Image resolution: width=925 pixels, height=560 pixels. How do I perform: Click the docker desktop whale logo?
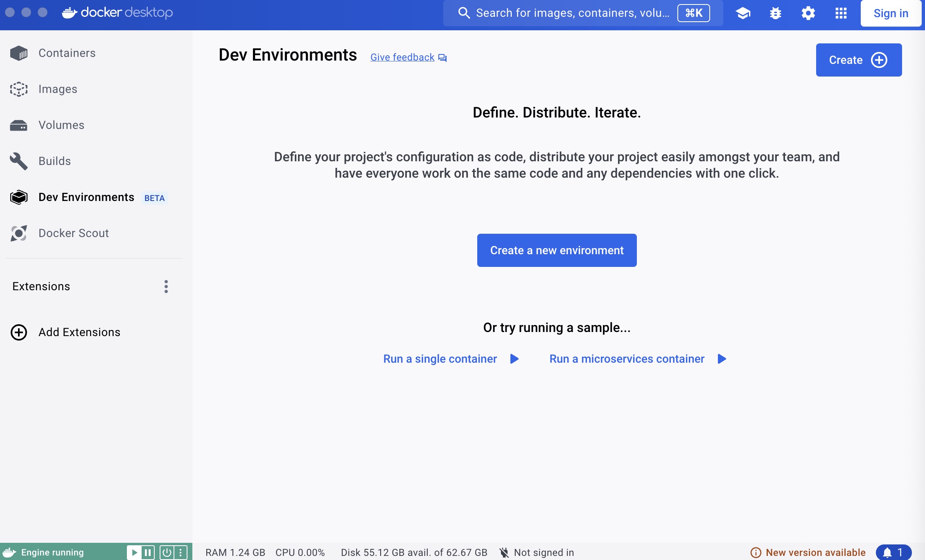70,13
